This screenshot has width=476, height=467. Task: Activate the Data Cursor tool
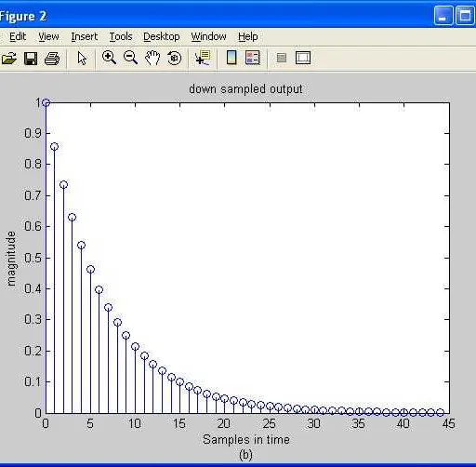[x=203, y=58]
